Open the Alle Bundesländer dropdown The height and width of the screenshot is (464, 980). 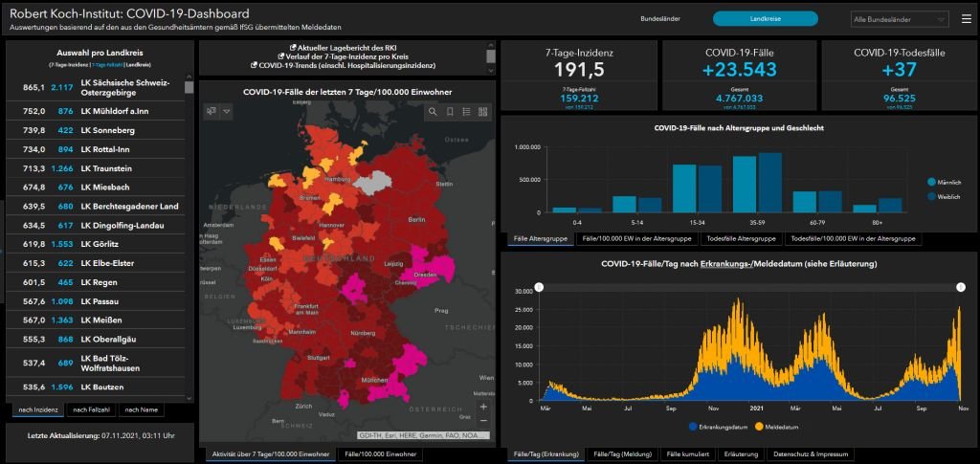tap(900, 19)
